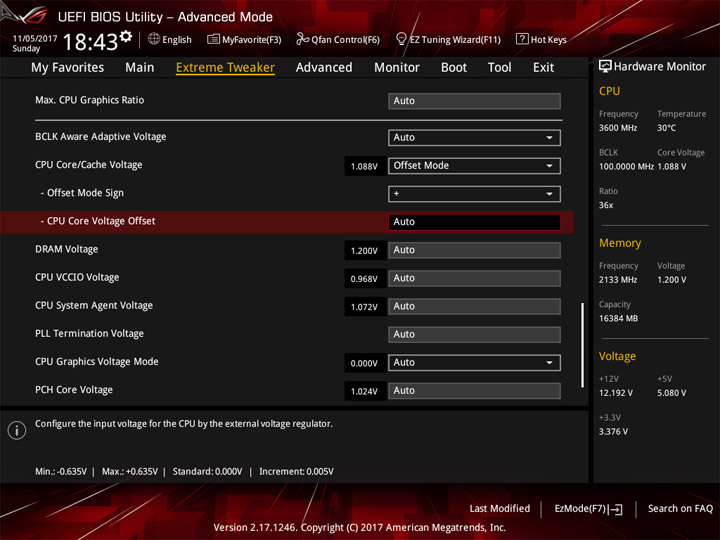Open CPU Graphics Voltage Mode dropdown
This screenshot has height=540, width=720.
pyautogui.click(x=474, y=362)
